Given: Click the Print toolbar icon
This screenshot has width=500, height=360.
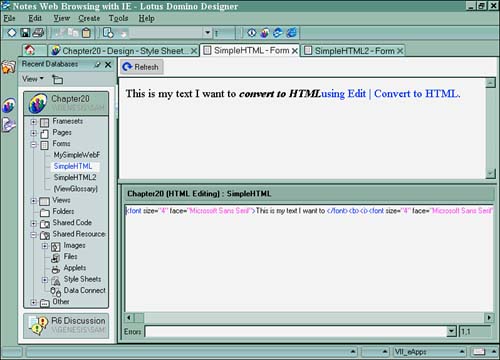Looking at the screenshot, I should tap(38, 33).
